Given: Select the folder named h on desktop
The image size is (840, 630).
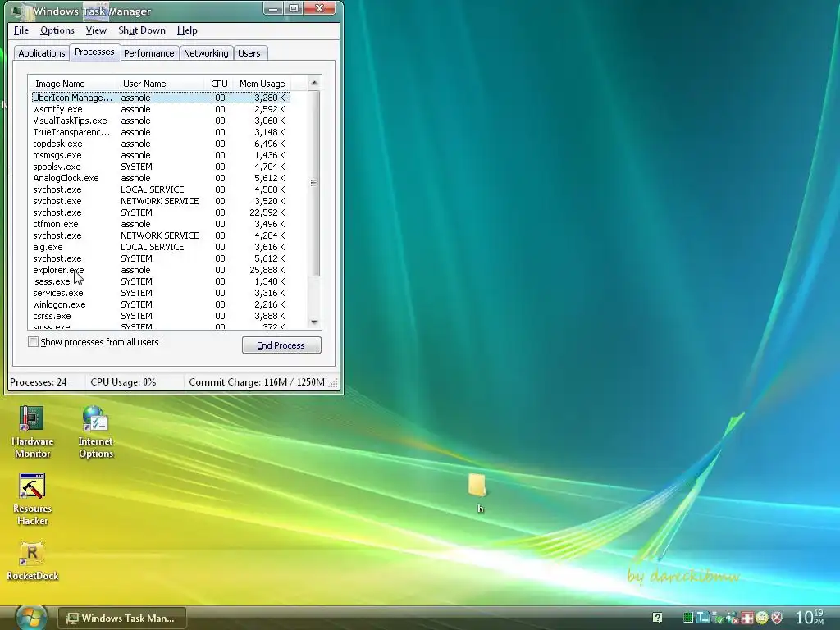Looking at the screenshot, I should coord(477,493).
